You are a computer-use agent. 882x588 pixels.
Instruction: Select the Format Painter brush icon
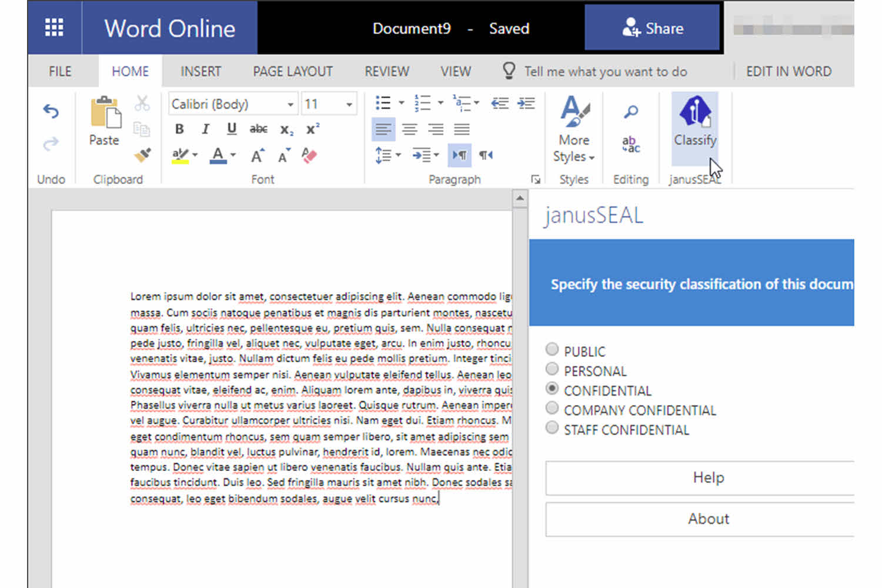point(141,155)
